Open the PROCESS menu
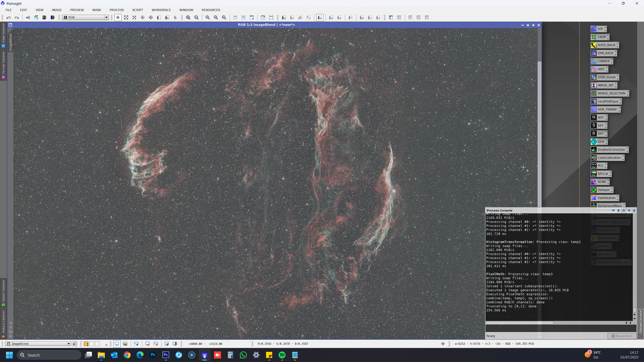Viewport: 644px width, 362px height. tap(117, 10)
